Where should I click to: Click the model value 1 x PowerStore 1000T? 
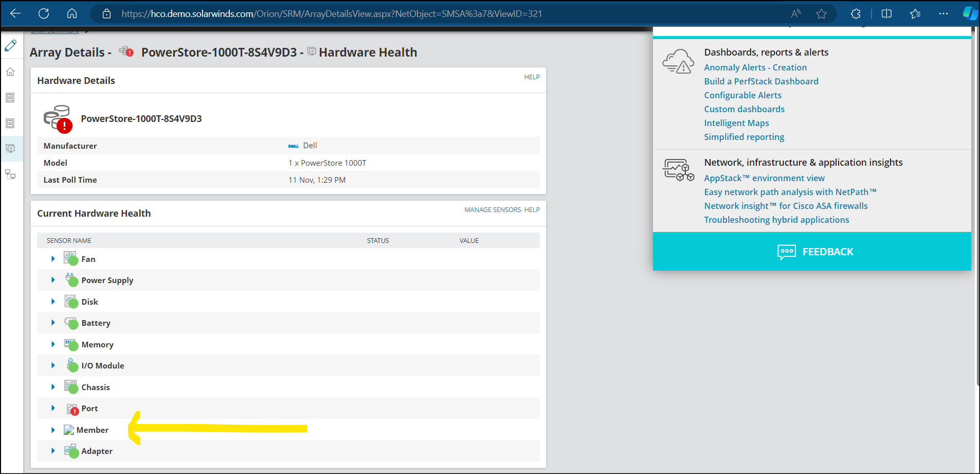click(327, 163)
